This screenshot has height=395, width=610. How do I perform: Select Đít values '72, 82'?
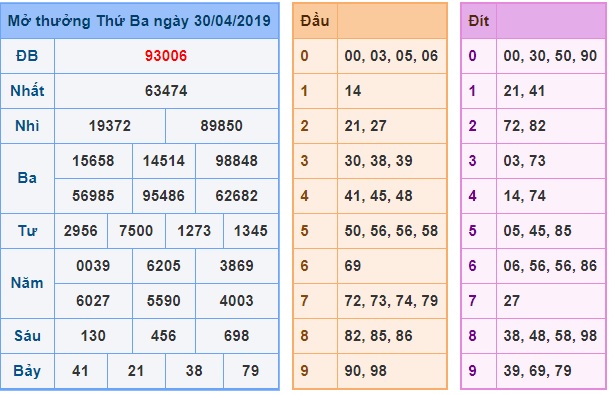click(x=524, y=126)
